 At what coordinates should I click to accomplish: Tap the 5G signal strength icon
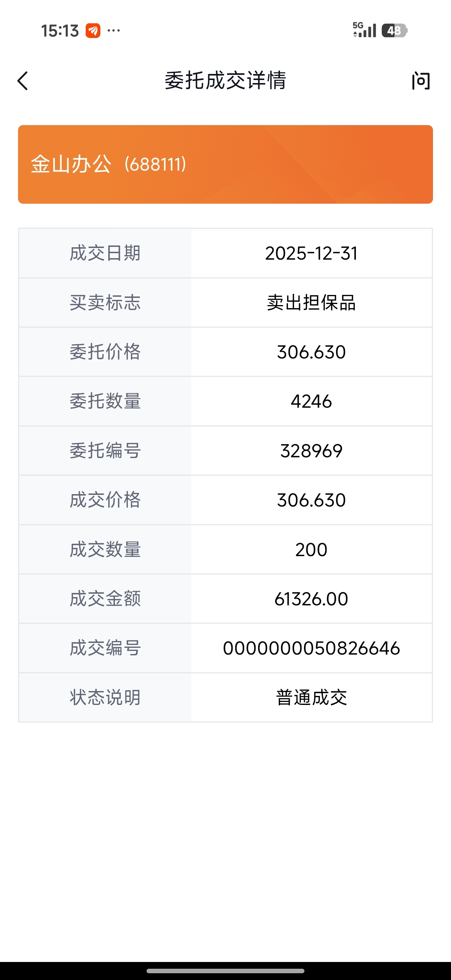point(364,30)
